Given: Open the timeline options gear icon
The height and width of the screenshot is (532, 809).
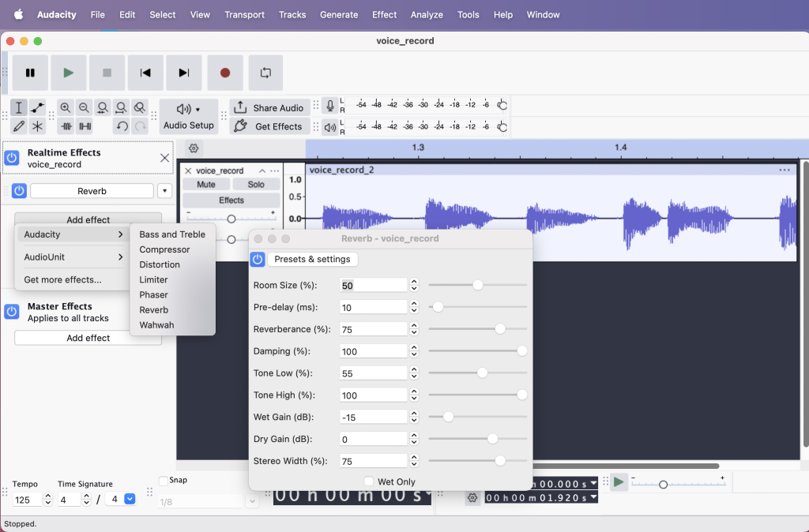Looking at the screenshot, I should tap(194, 148).
